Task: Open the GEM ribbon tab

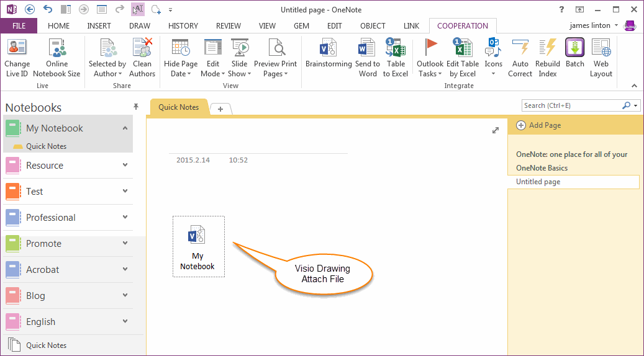Action: 301,26
